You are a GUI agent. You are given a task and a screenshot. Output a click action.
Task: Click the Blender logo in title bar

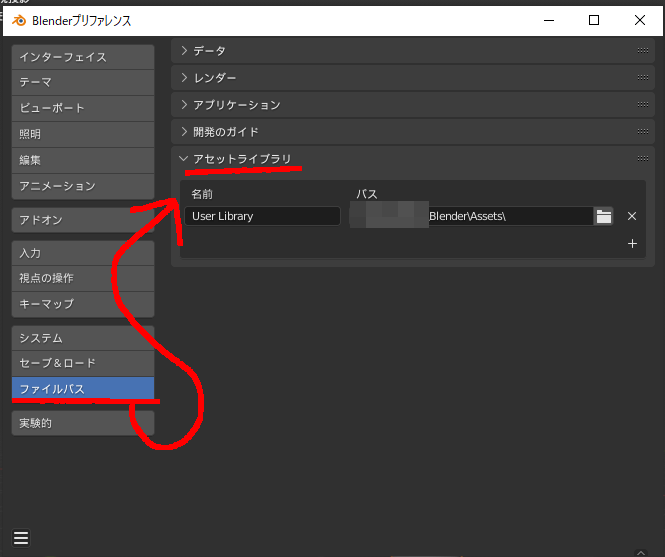19,20
